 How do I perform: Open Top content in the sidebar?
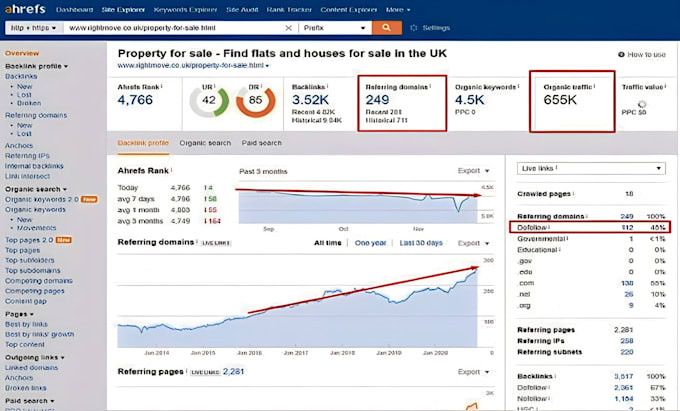click(25, 345)
